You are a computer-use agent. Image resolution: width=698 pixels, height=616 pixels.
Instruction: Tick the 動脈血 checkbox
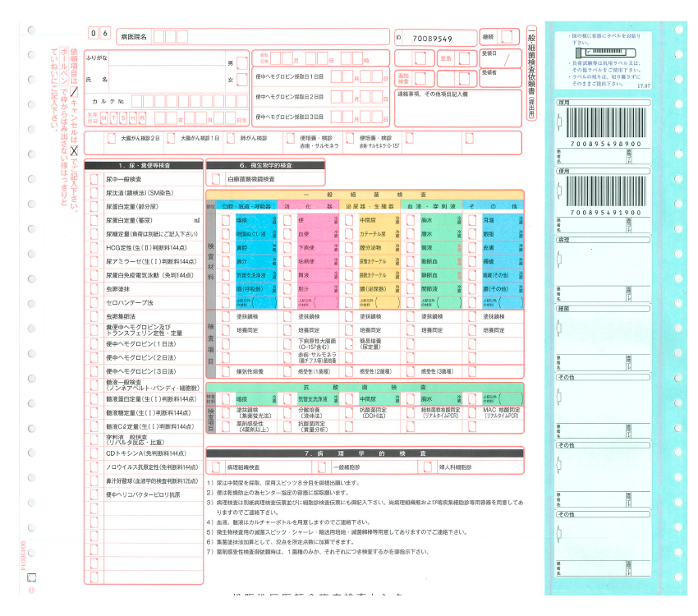click(411, 261)
